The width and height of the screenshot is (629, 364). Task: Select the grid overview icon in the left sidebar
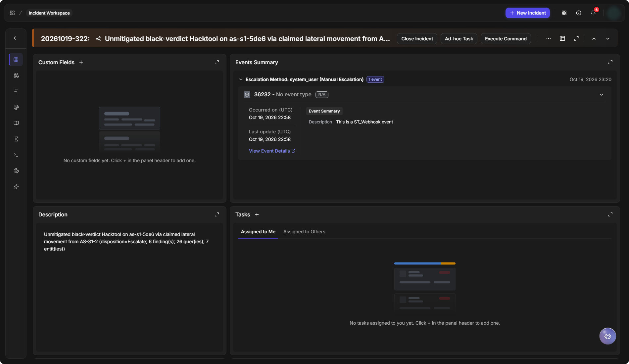click(x=16, y=60)
